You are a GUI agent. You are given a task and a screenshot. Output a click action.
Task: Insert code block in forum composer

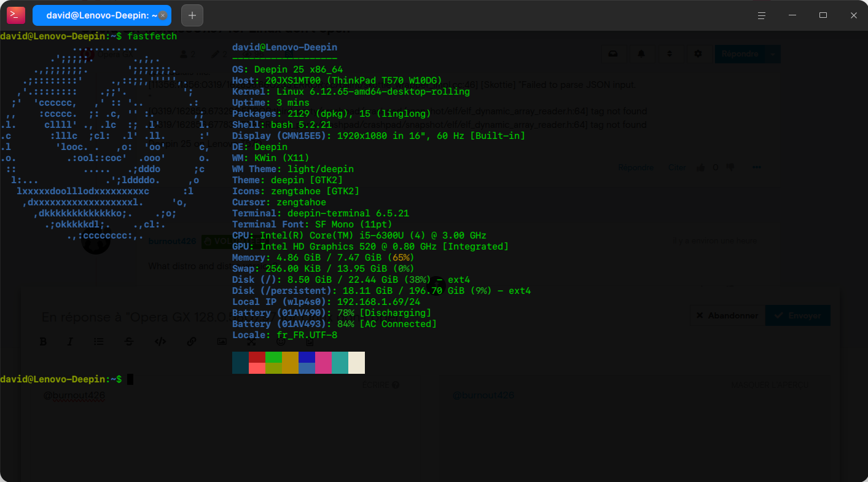point(160,342)
